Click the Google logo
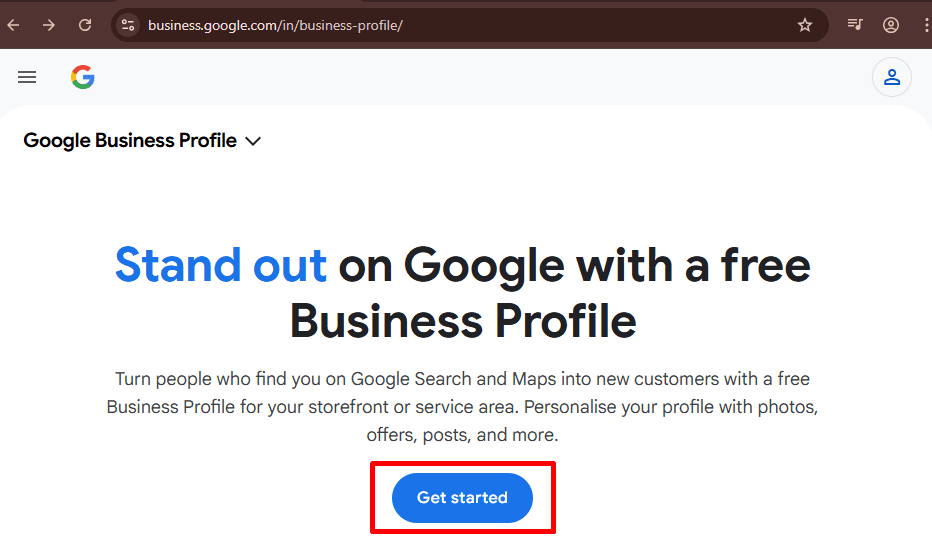 tap(83, 77)
